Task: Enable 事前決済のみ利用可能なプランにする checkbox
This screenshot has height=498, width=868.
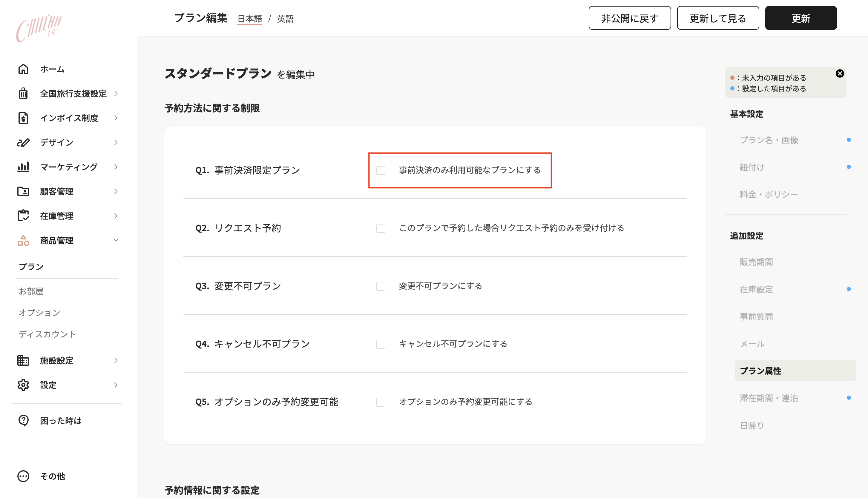Action: [381, 170]
